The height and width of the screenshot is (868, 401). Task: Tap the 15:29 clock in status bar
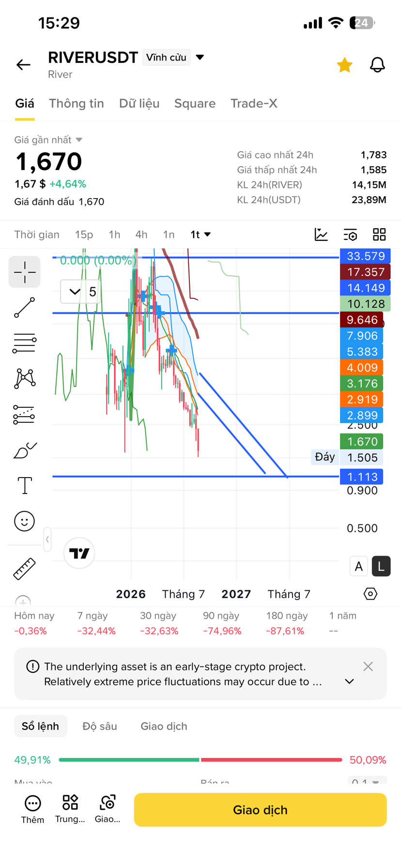59,23
